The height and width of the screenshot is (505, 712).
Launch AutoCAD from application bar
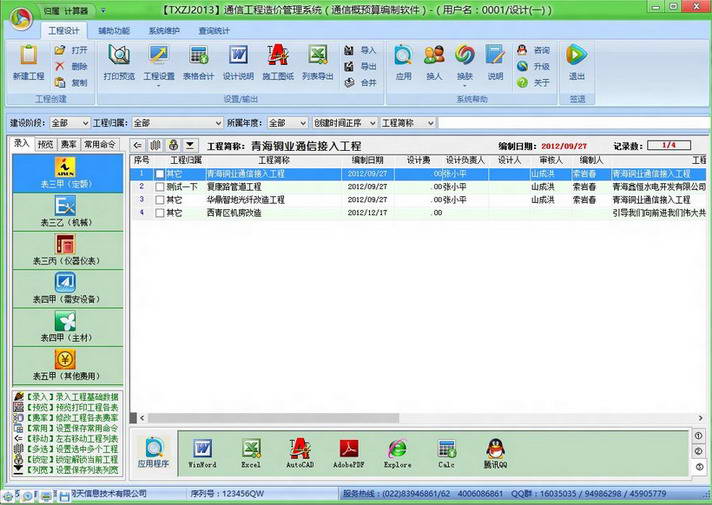pyautogui.click(x=300, y=449)
